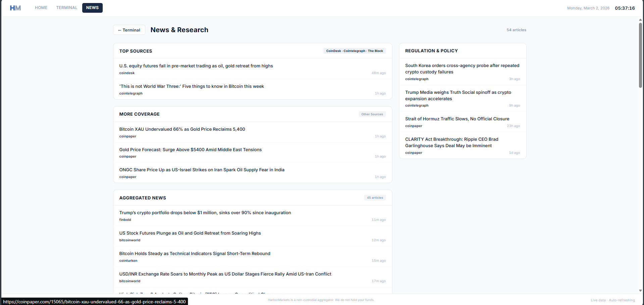Screen dimensions: 644x305
Task: Click the Terminal back button
Action: coord(129,30)
